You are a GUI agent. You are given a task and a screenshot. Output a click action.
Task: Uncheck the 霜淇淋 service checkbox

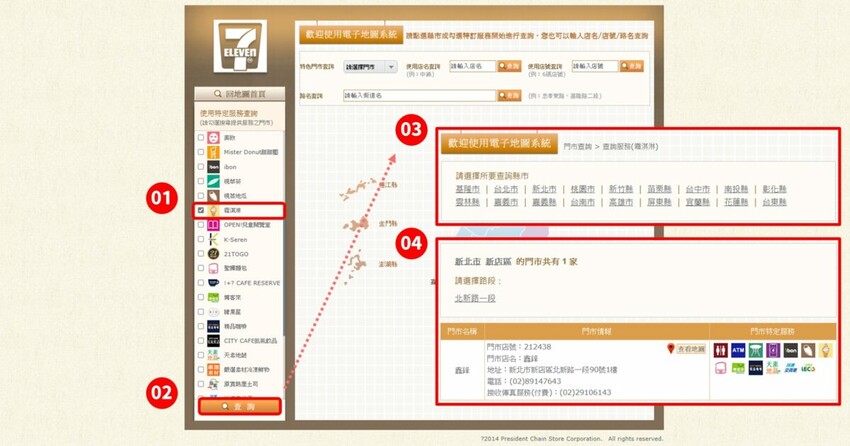[201, 211]
